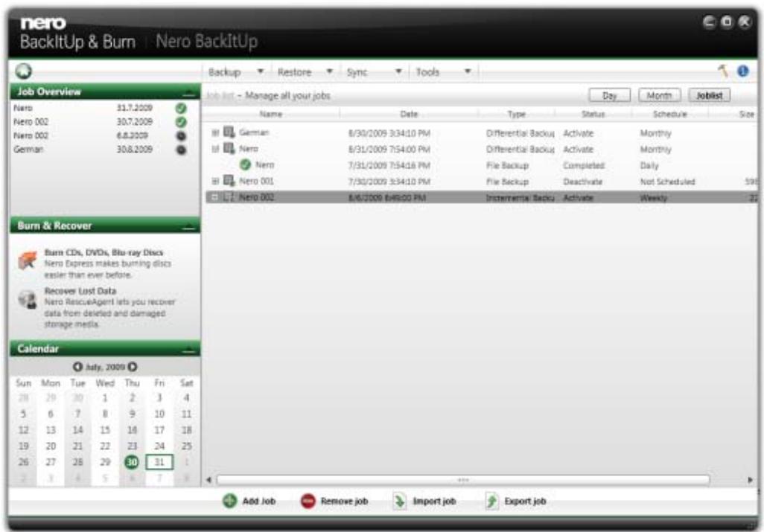Click Completed status of Nero file backup
This screenshot has width=764, height=532.
click(x=584, y=165)
